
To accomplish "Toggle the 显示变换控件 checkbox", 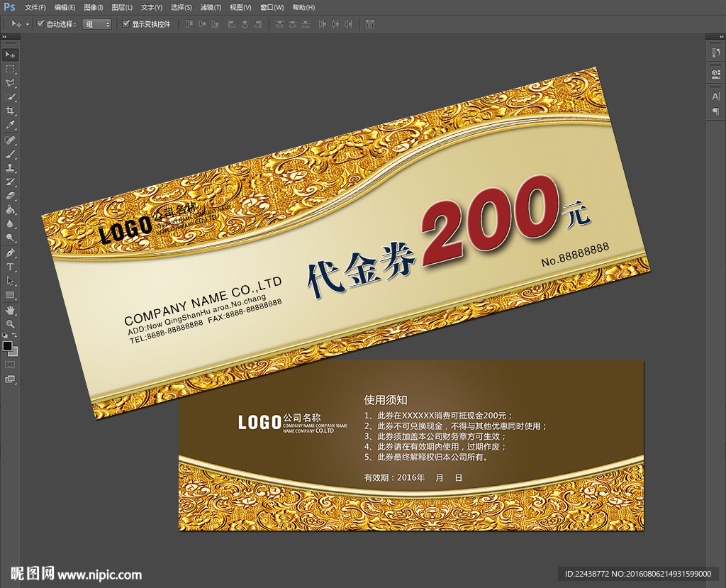I will (125, 23).
